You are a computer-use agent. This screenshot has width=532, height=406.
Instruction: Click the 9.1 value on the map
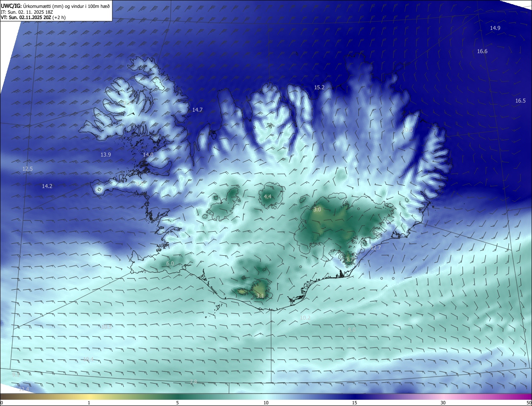coord(15,374)
